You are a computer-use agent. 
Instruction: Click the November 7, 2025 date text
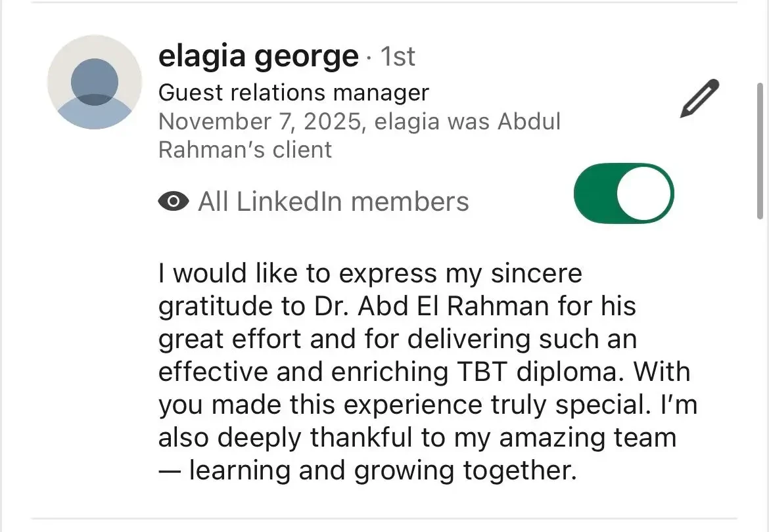(x=262, y=122)
